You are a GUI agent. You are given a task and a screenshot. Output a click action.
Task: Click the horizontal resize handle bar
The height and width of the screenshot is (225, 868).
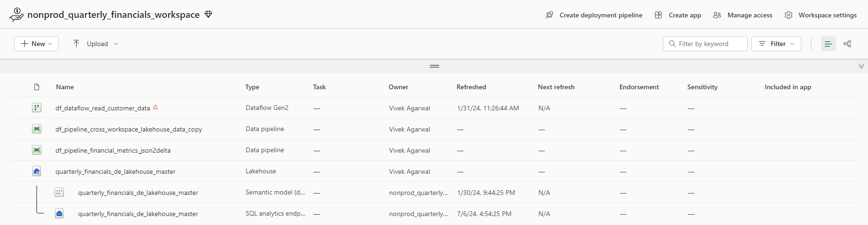click(x=434, y=66)
